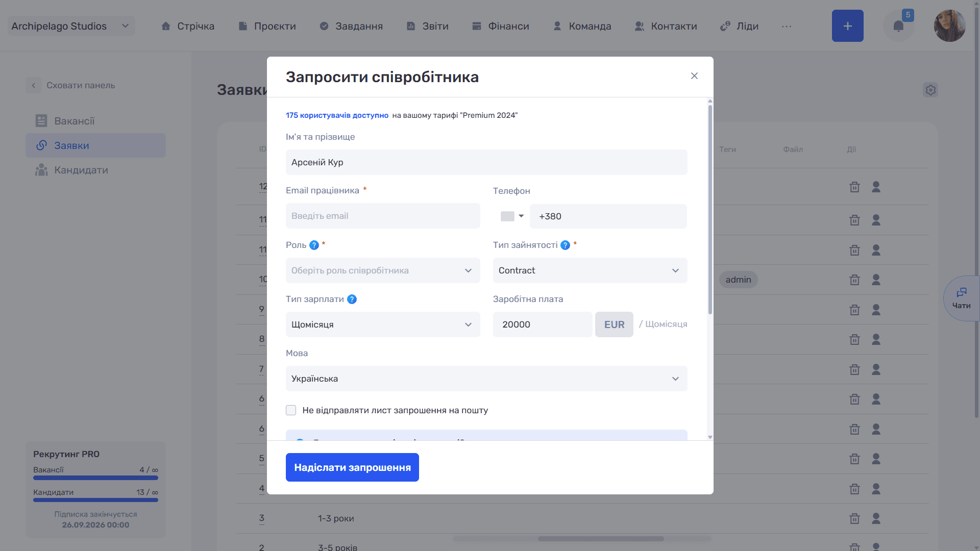Open the phone country flag dropdown
Viewport: 980px width, 551px height.
coord(512,216)
